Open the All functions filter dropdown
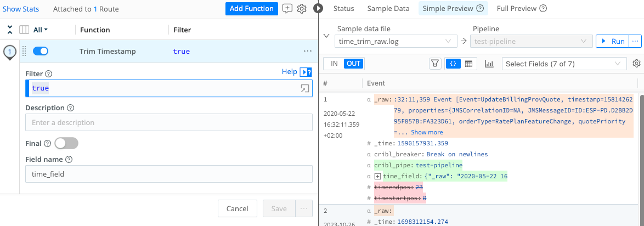The width and height of the screenshot is (644, 226). [x=41, y=30]
